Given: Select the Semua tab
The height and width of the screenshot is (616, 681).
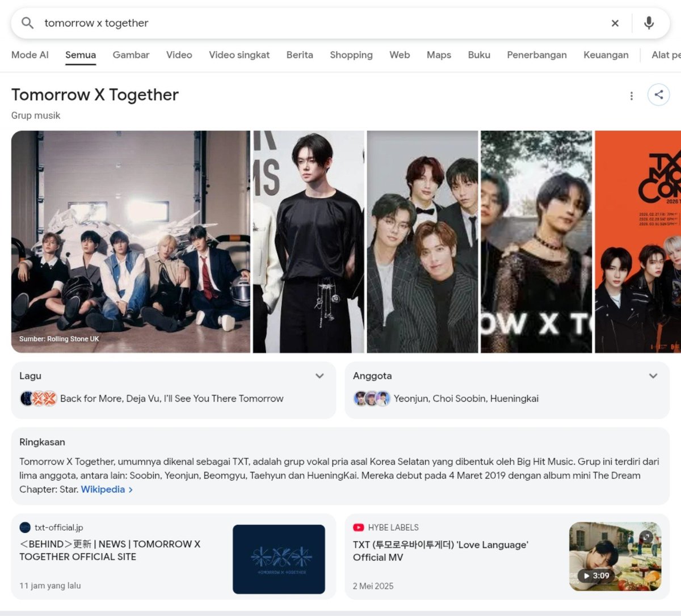Looking at the screenshot, I should 81,55.
